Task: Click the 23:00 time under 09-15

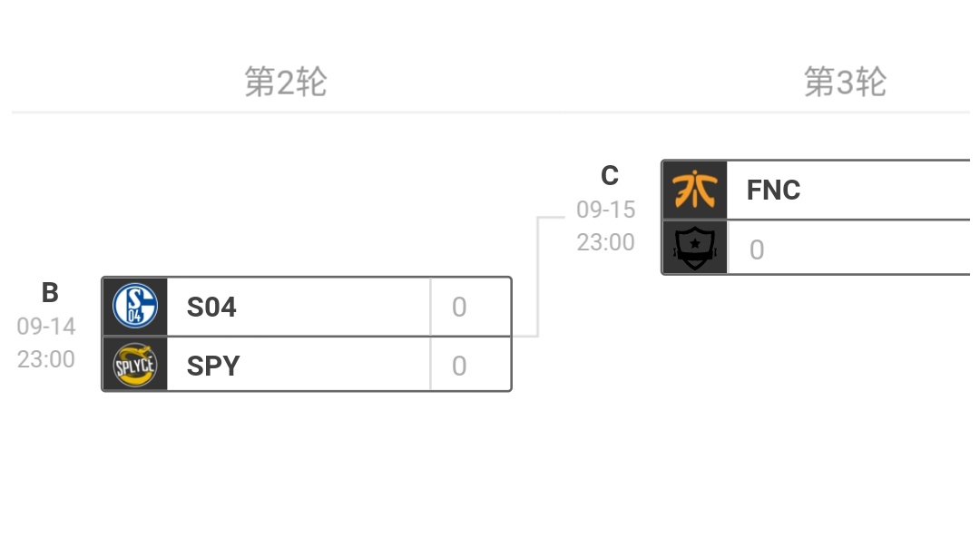Action: pos(606,242)
